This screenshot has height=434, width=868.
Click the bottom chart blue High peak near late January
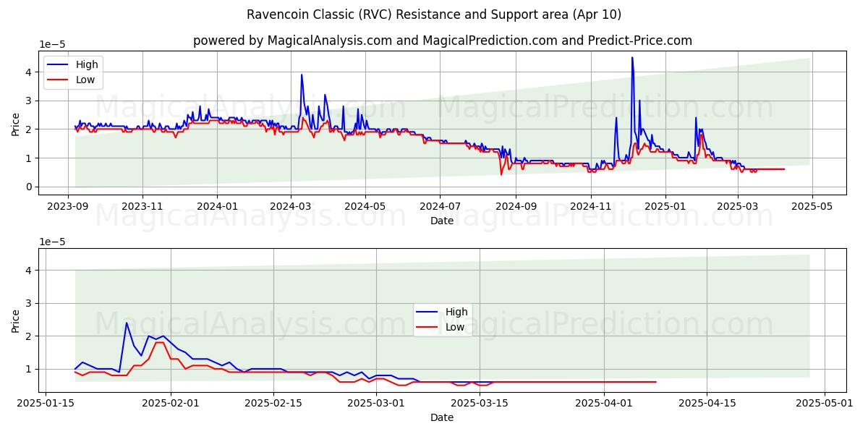tap(127, 323)
